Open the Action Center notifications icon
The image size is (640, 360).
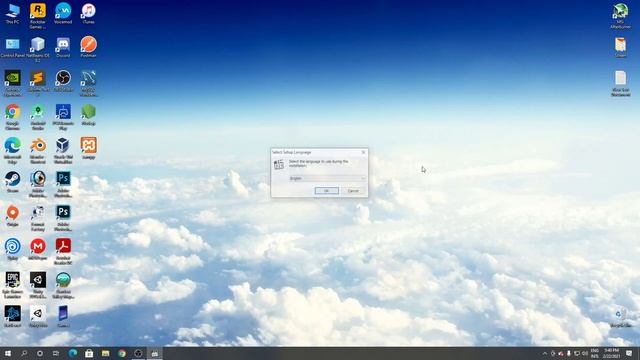point(629,353)
